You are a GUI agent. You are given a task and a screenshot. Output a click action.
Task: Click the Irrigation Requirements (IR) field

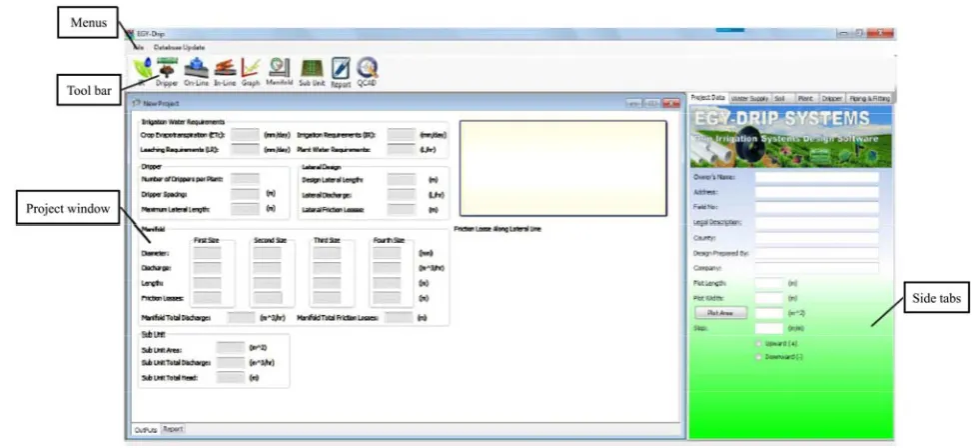(x=402, y=135)
